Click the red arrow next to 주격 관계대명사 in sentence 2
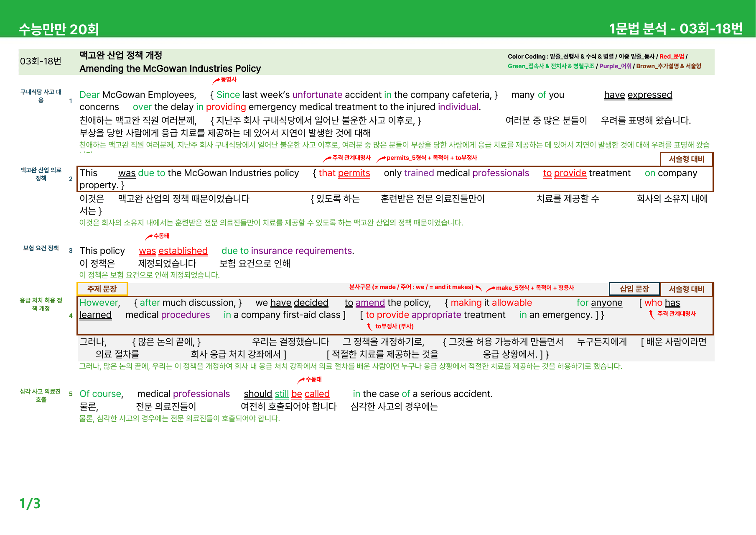 (327, 159)
